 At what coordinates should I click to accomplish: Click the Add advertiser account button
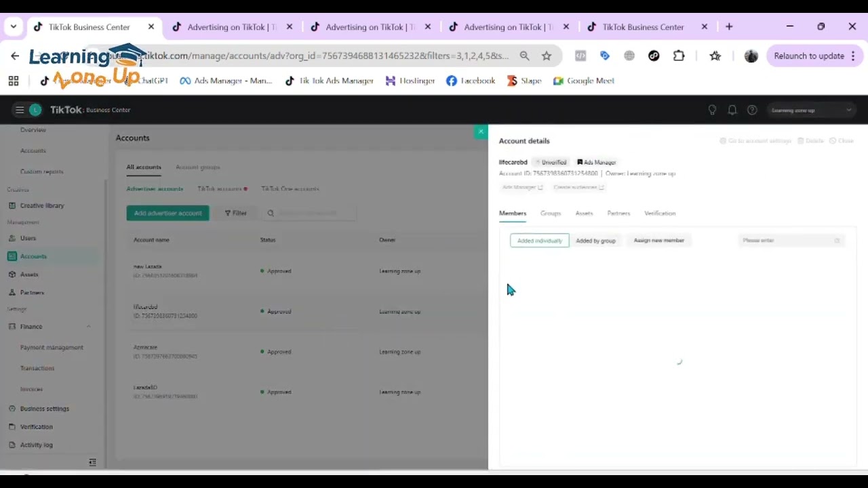click(167, 213)
